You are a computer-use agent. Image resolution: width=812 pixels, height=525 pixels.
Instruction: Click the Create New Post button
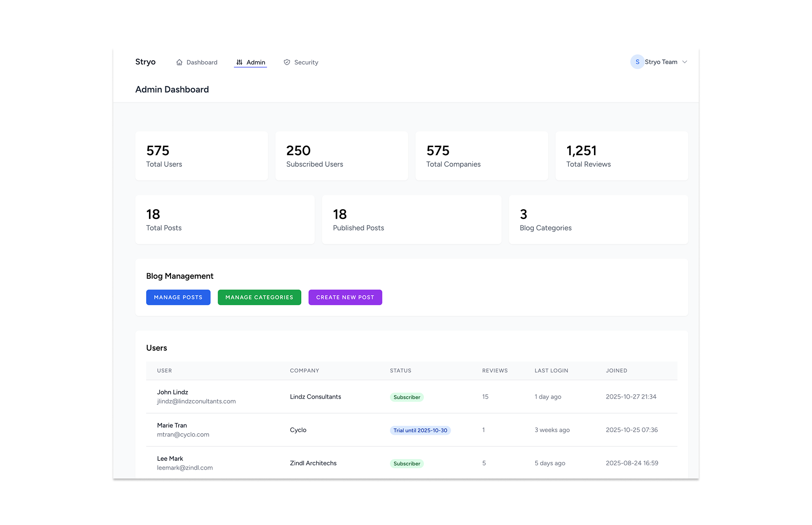tap(345, 298)
